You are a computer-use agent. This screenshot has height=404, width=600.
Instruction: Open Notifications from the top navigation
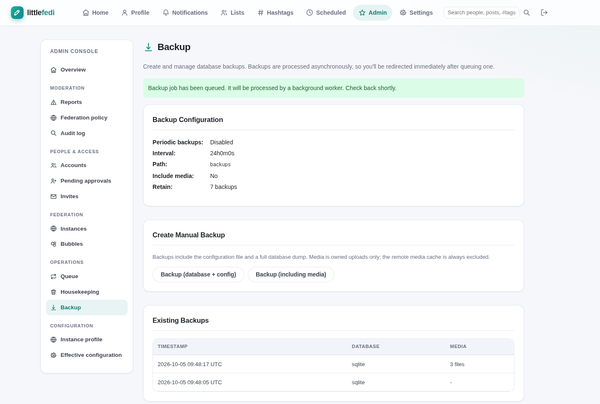185,13
